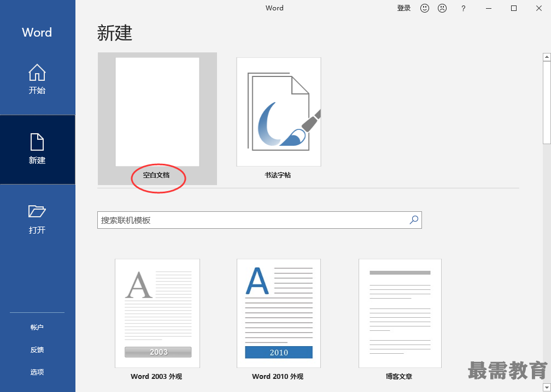Choose the 书法字帖 calligraphy template
The image size is (551, 392).
[278, 118]
